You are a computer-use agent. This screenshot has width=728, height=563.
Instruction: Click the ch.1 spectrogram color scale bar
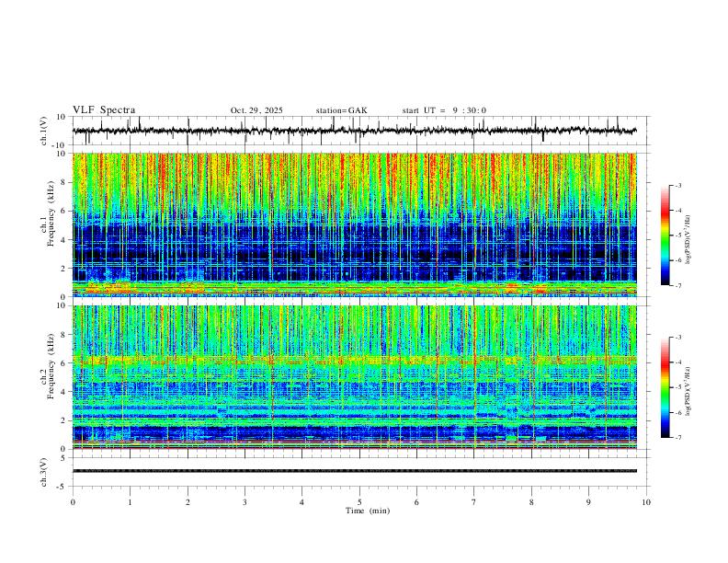coord(665,236)
